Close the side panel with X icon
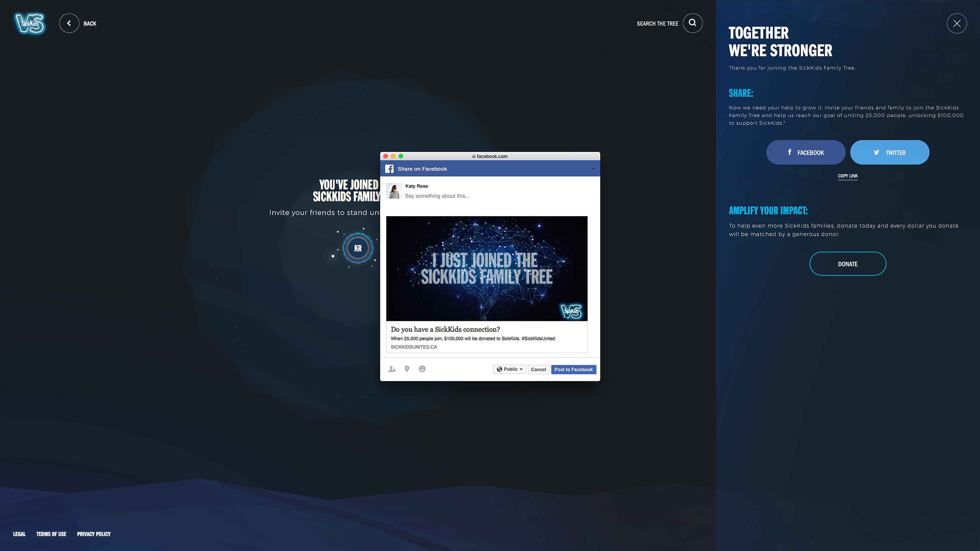 [x=956, y=24]
